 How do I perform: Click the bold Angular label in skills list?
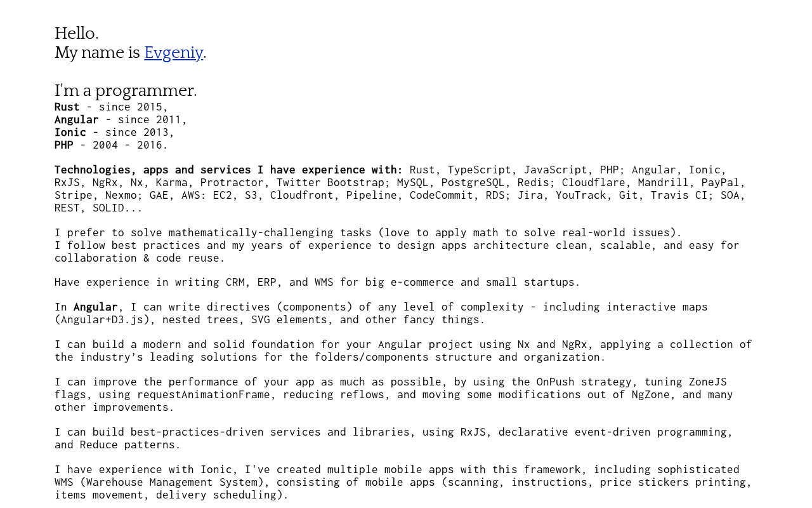coord(77,119)
